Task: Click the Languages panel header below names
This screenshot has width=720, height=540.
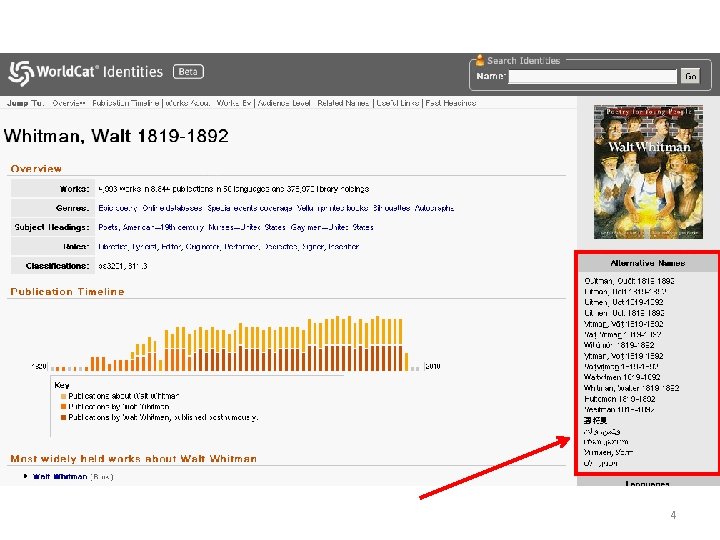Action: pyautogui.click(x=647, y=483)
